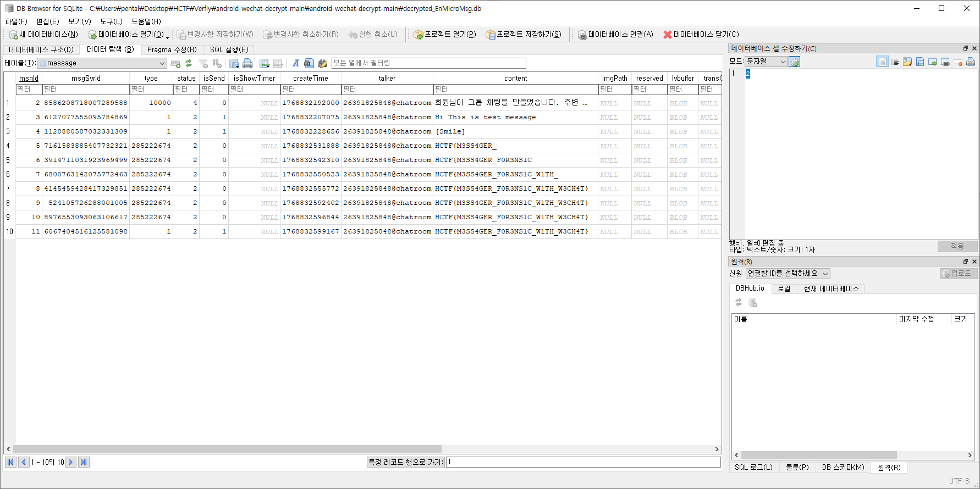Screen dimensions: 980x489
Task: Switch to the SQL 실행(E) tab
Action: point(229,49)
